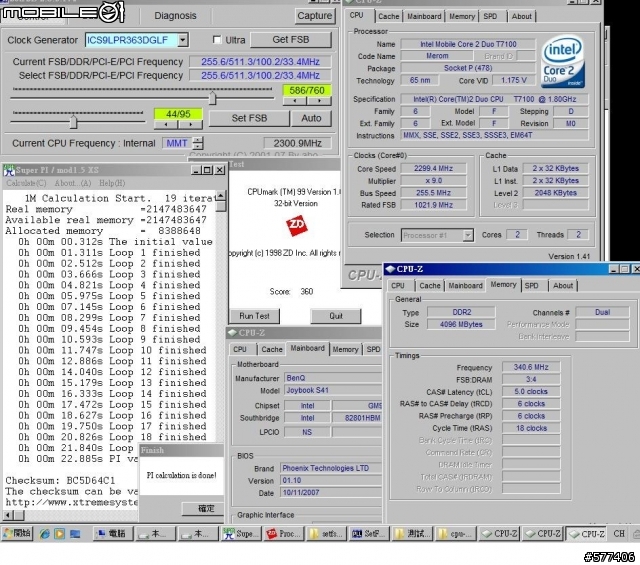Click right arrow under 44/95 value
Image resolution: width=640 pixels, height=565 pixels.
[x=190, y=124]
